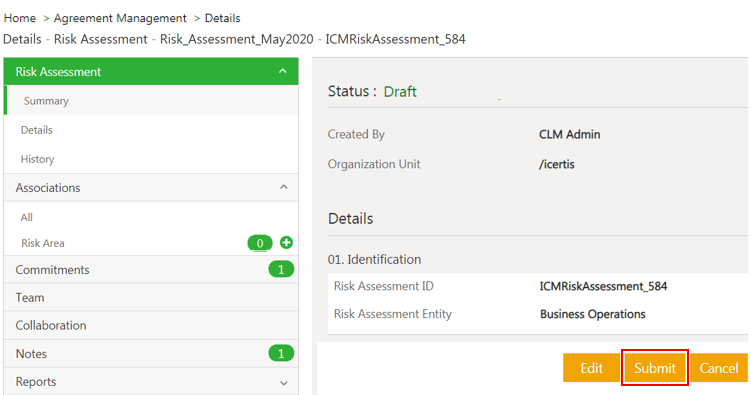Select Business Operations entity value

tap(592, 314)
